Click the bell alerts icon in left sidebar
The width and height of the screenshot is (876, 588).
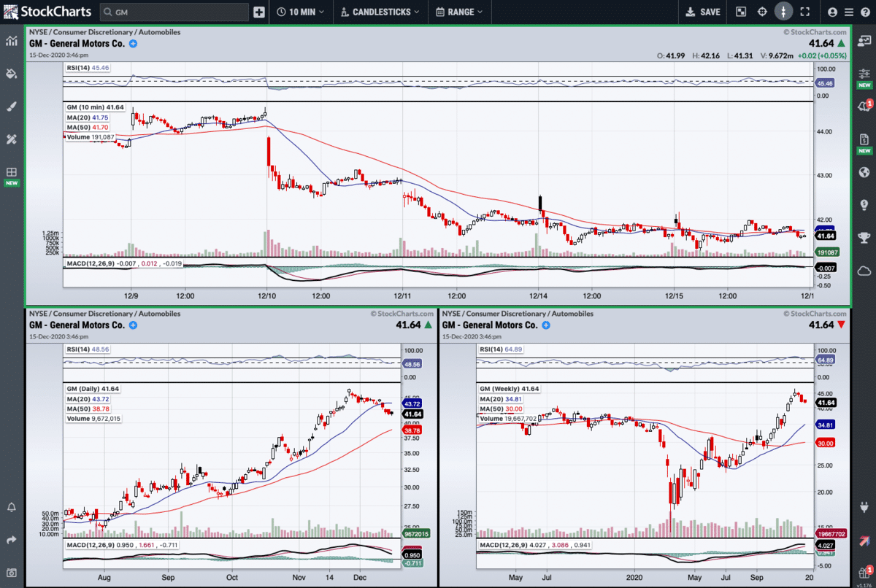[12, 507]
